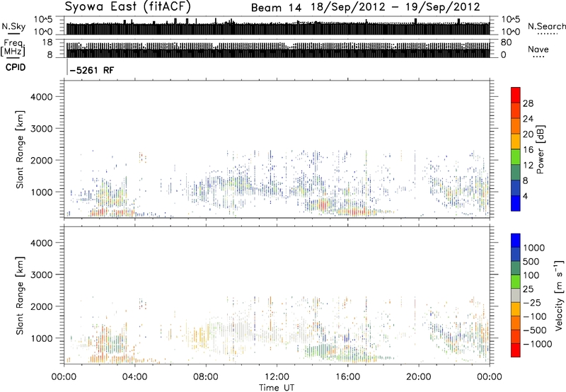Click the red bottom segment of the velocity colorbar
Screen dimensions: 566x392
click(x=516, y=350)
